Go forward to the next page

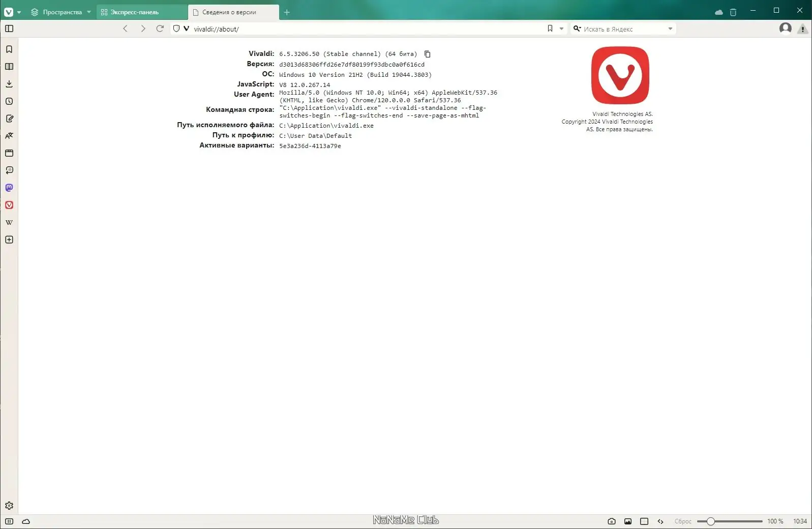coord(143,28)
